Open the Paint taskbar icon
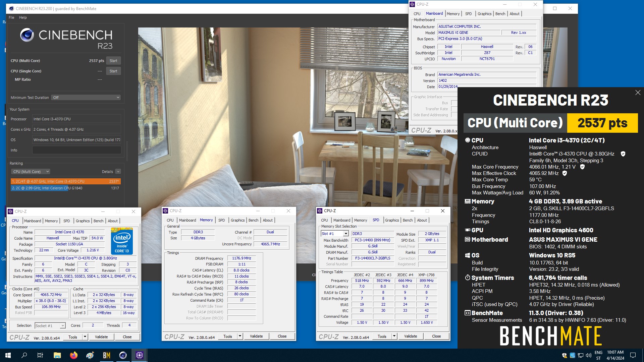Screen dimensions: 644x362 [90, 355]
